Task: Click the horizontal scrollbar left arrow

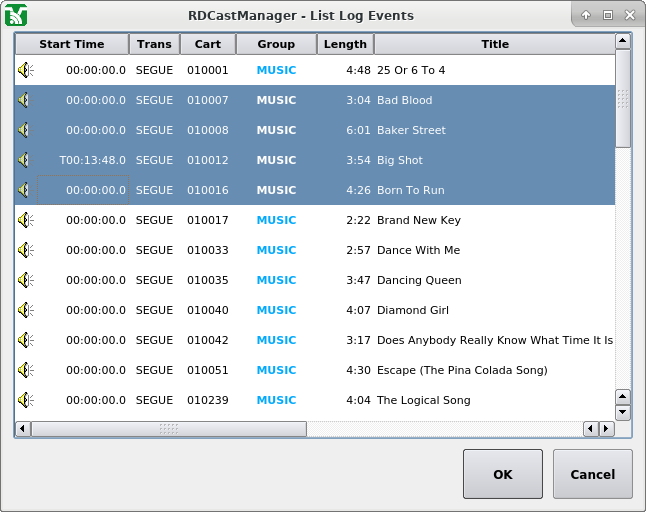Action: coord(23,429)
